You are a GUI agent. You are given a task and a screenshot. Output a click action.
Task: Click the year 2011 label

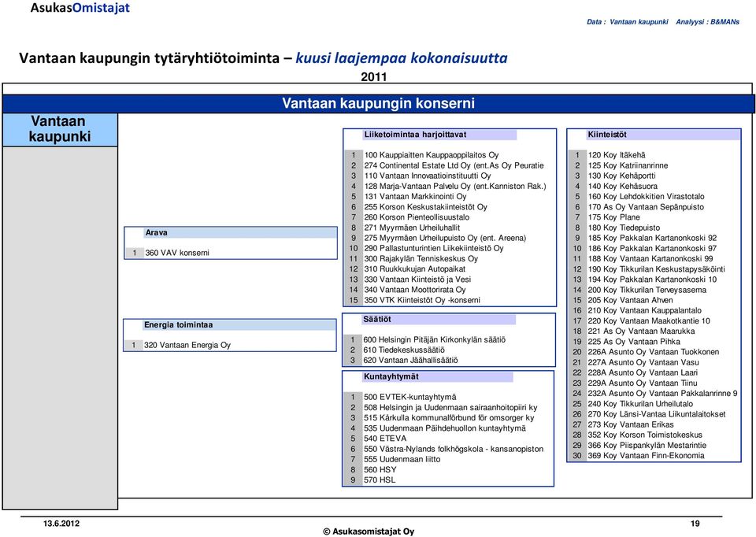click(373, 76)
